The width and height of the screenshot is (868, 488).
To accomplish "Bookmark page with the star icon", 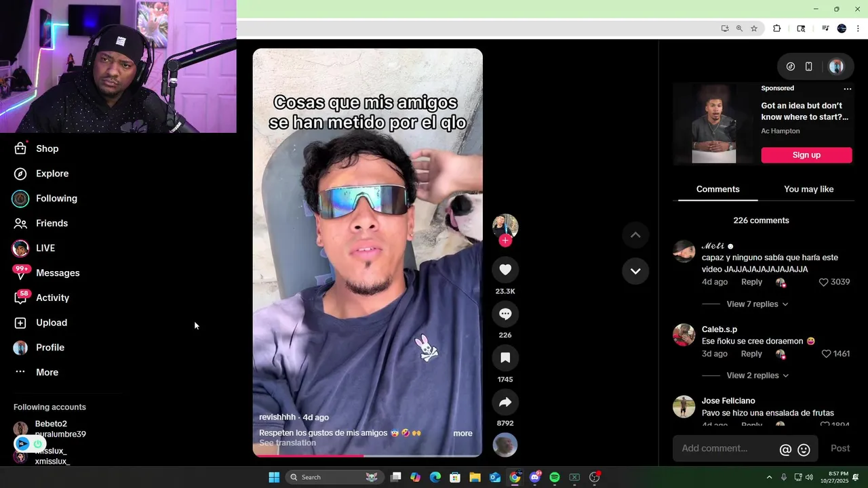I will pos(754,28).
